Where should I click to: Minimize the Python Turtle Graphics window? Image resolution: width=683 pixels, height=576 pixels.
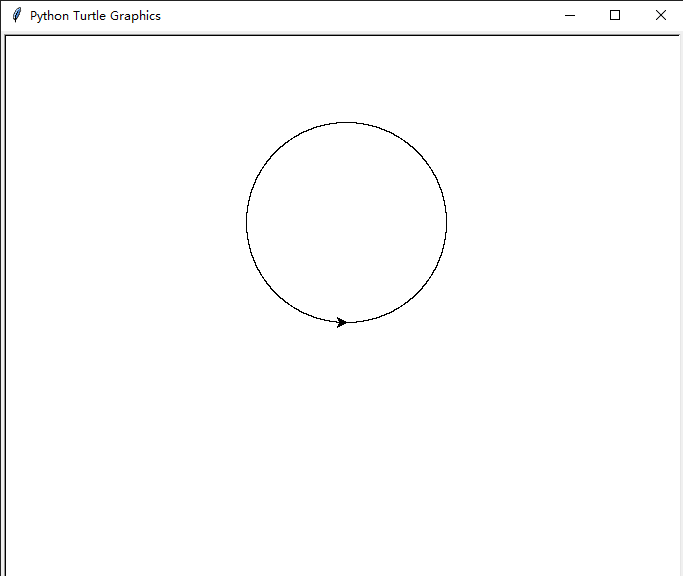click(x=570, y=15)
